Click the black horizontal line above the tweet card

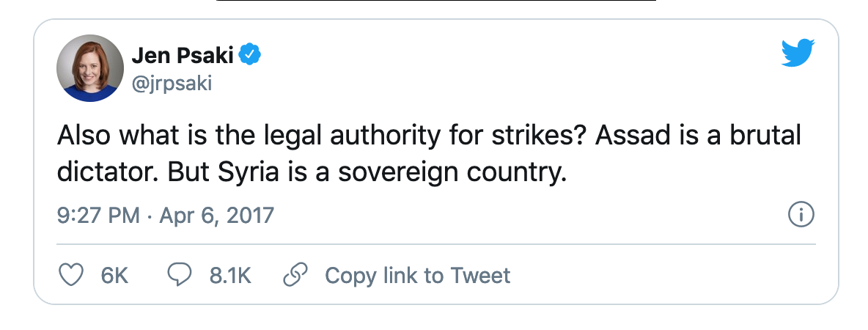click(435, 1)
